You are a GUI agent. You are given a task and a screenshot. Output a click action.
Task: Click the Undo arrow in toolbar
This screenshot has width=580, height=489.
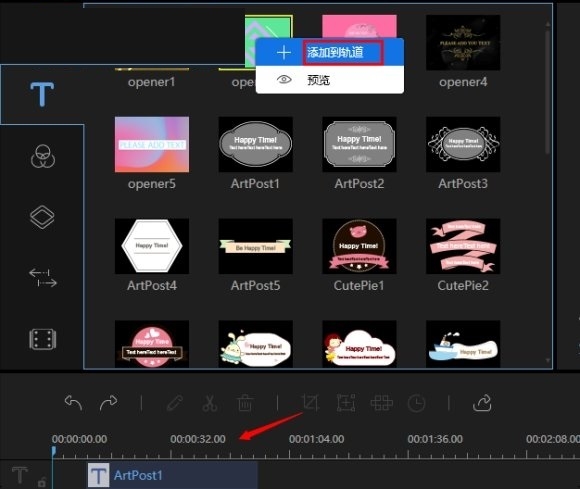coord(73,403)
